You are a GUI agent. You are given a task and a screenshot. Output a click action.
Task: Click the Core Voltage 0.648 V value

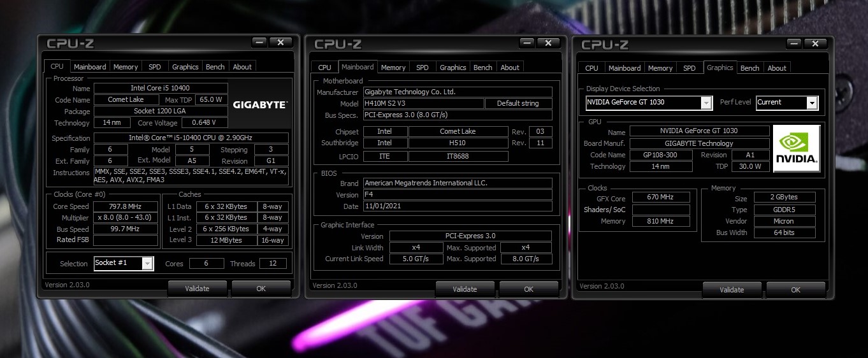[205, 123]
